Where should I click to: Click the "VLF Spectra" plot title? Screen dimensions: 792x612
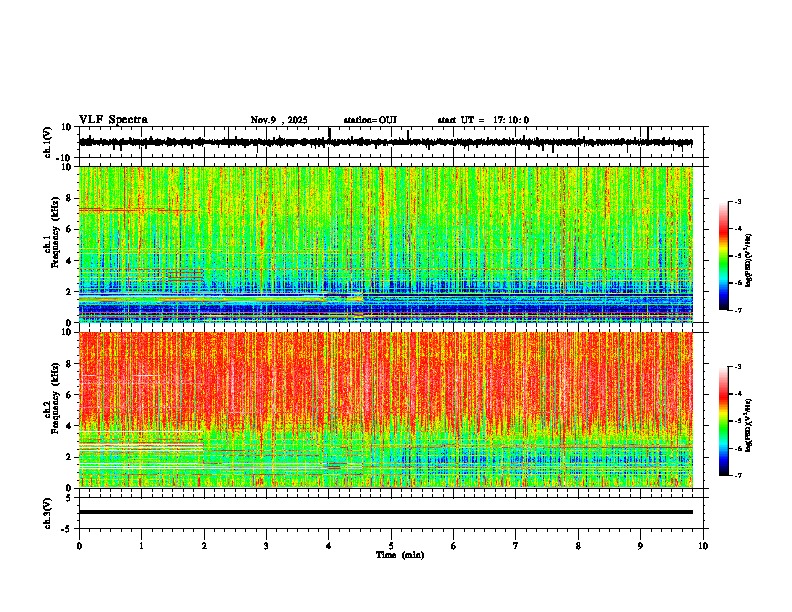(x=113, y=120)
